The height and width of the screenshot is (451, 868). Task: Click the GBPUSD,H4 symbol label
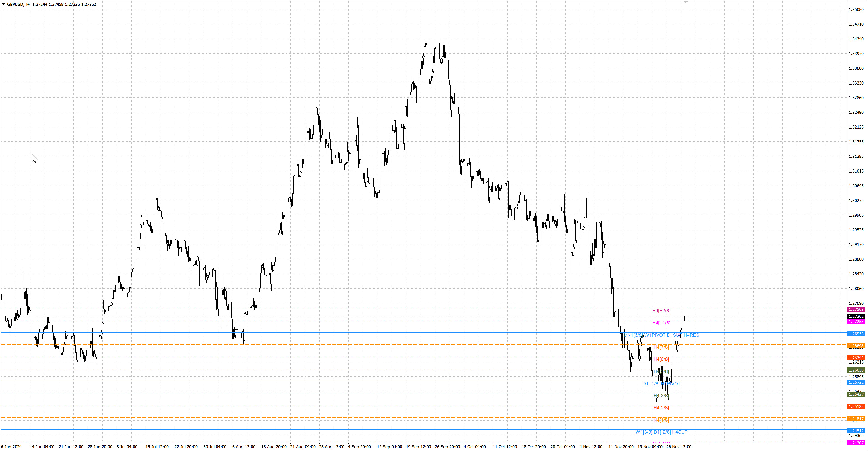point(18,4)
